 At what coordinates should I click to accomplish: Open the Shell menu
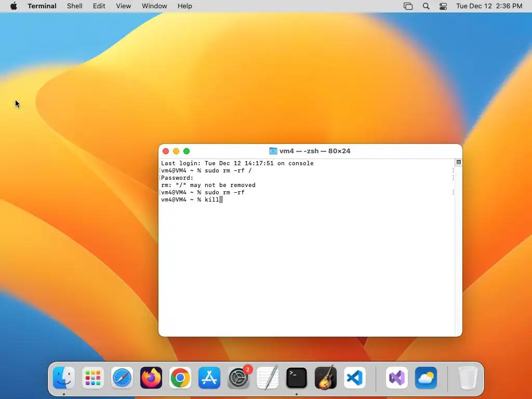click(x=75, y=6)
